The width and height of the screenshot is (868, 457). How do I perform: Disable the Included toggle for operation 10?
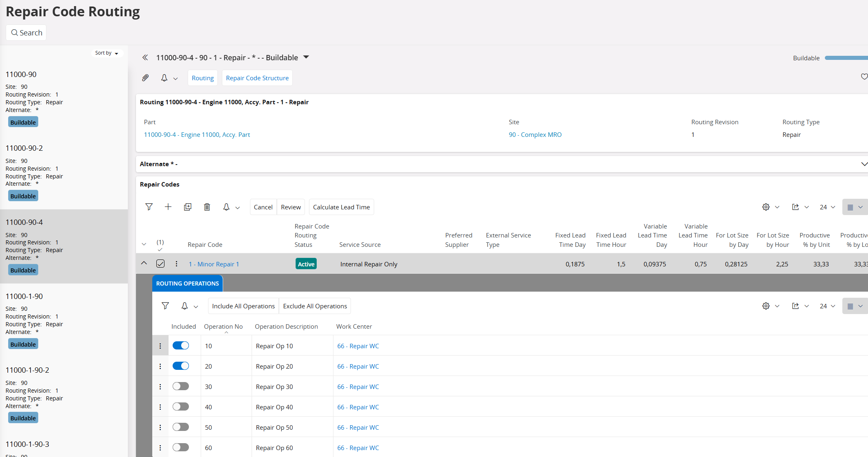[x=181, y=345]
